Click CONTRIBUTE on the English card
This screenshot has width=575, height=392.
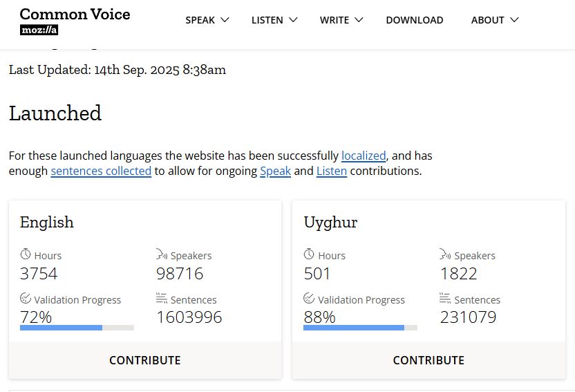pos(145,360)
